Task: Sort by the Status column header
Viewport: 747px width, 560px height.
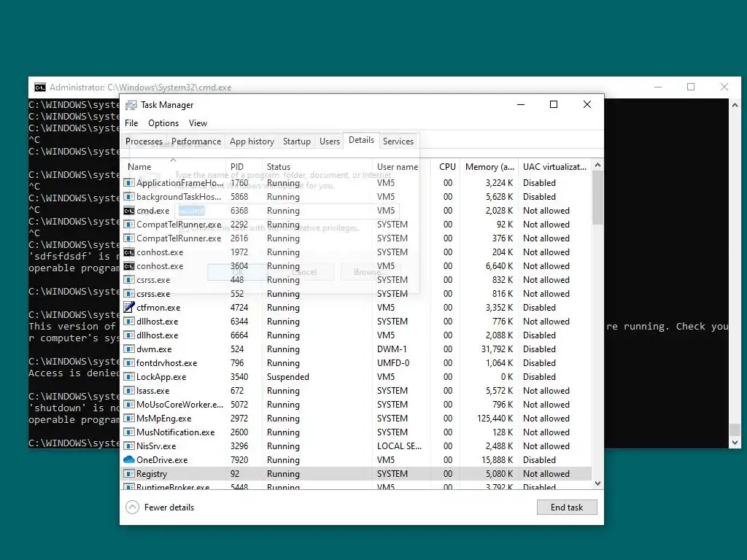Action: pos(317,167)
